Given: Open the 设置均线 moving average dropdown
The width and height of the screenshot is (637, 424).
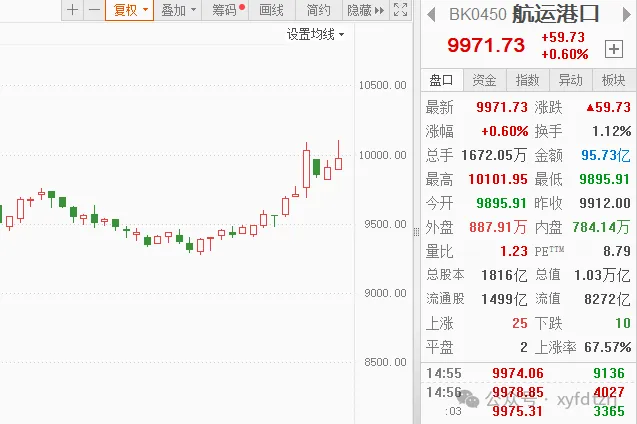Looking at the screenshot, I should tap(315, 34).
